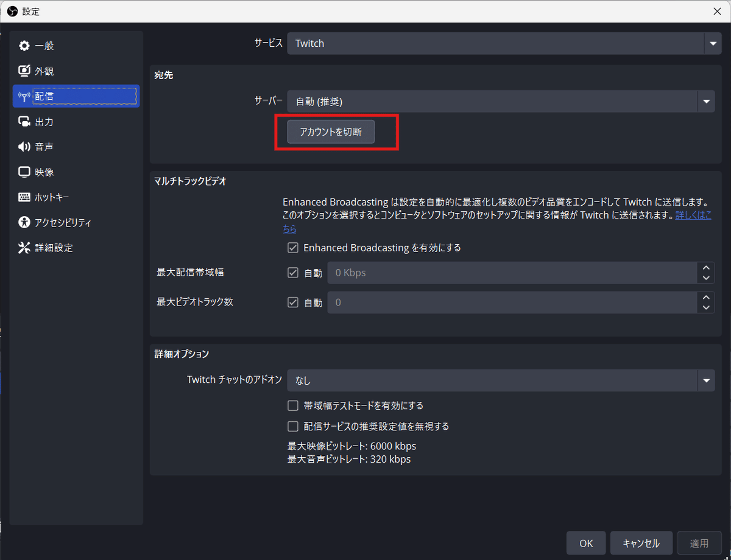The height and width of the screenshot is (560, 731).
Task: Click the 最大映像ビットレート: 6000 kbps text
Action: (x=351, y=446)
